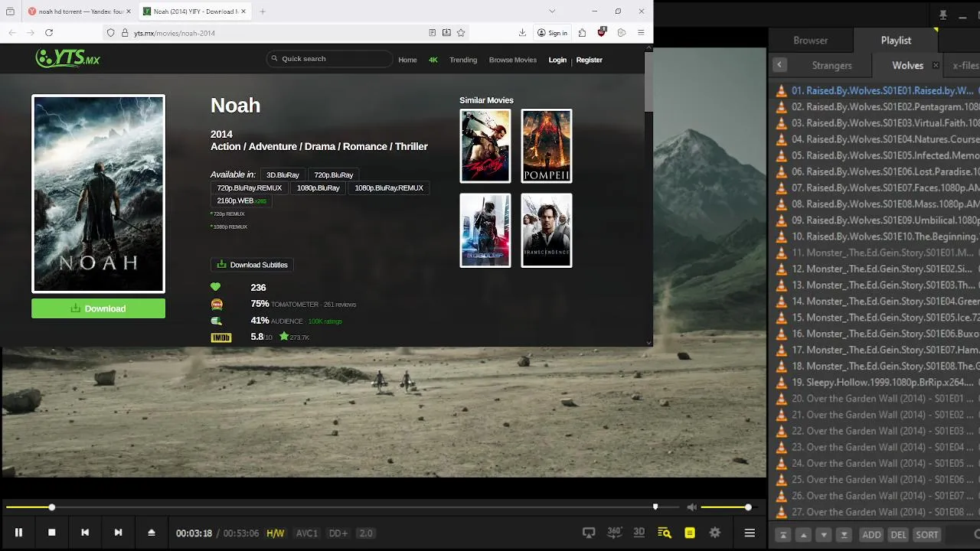The height and width of the screenshot is (551, 980).
Task: Toggle reader view in the address bar
Action: [x=433, y=33]
